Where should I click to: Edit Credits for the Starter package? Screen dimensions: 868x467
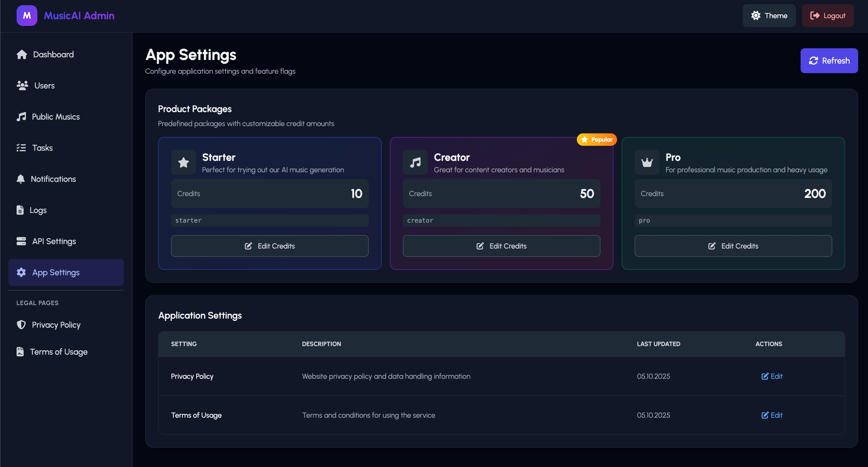pyautogui.click(x=270, y=246)
